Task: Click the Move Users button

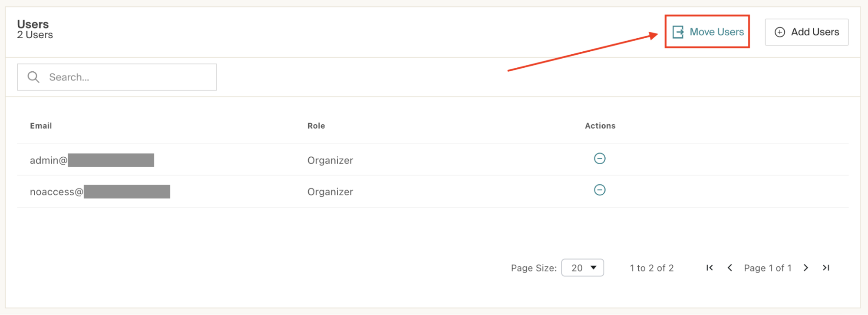Action: [707, 32]
